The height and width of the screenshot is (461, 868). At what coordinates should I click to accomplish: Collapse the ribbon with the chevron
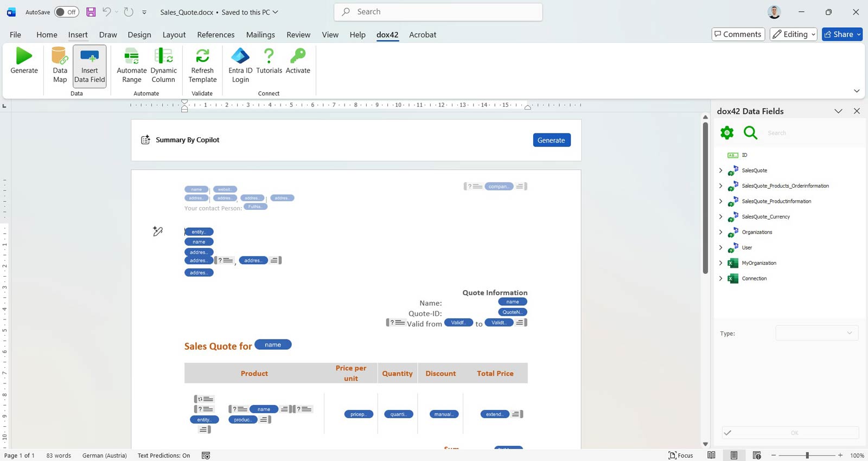(857, 91)
